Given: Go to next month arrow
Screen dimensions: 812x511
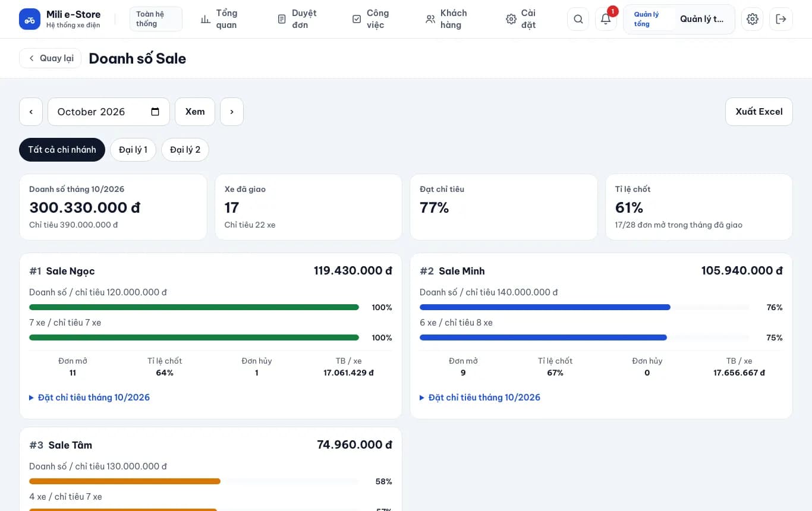Looking at the screenshot, I should click(232, 112).
